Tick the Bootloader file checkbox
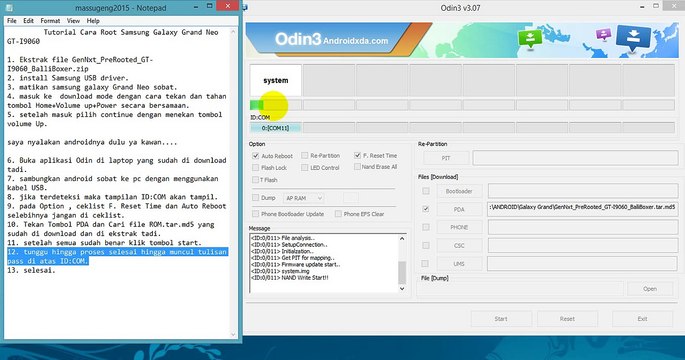685x360 pixels. (426, 191)
